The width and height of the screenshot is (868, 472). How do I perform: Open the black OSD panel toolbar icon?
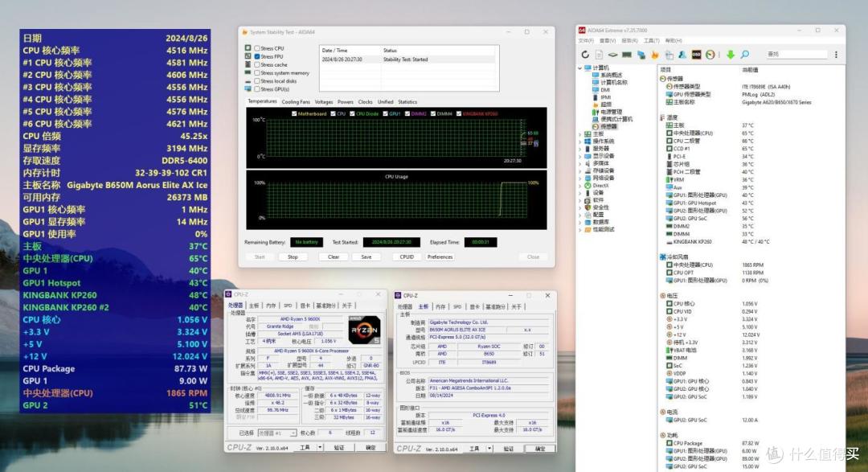[696, 55]
